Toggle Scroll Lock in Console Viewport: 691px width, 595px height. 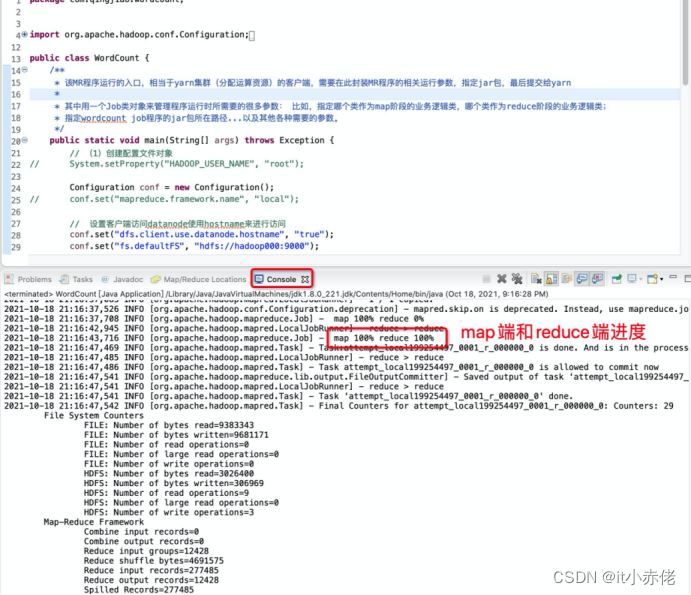pyautogui.click(x=551, y=279)
